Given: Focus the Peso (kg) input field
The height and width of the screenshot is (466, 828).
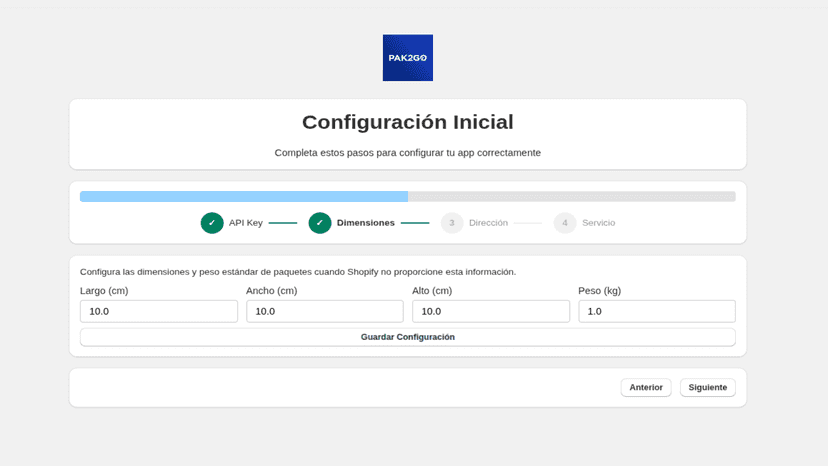Looking at the screenshot, I should (x=657, y=311).
